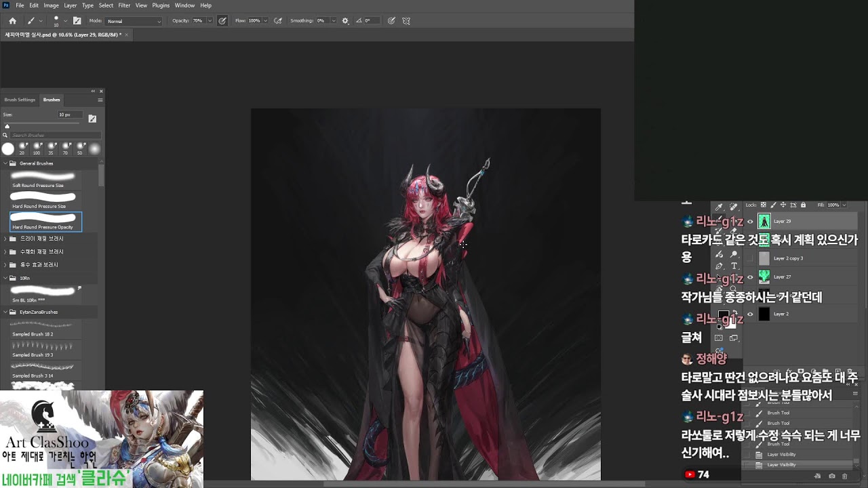Select the recent brush preset labeled 70
The height and width of the screenshot is (488, 868).
(66, 148)
